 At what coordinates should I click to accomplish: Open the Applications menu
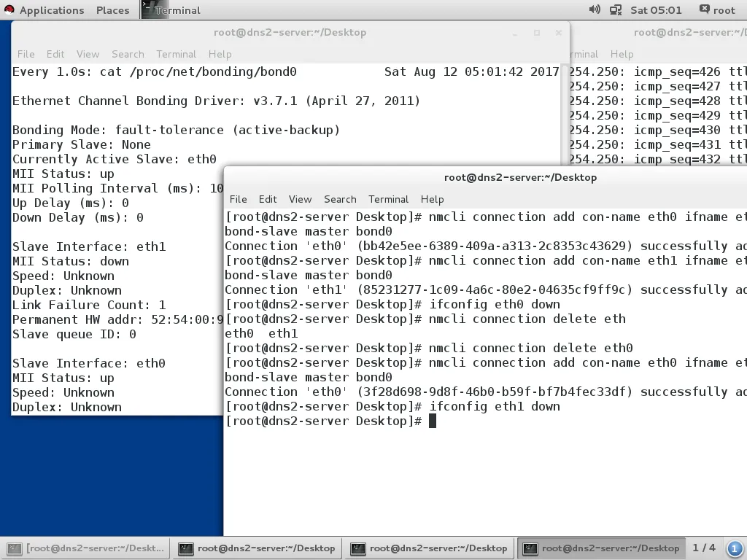tap(52, 10)
